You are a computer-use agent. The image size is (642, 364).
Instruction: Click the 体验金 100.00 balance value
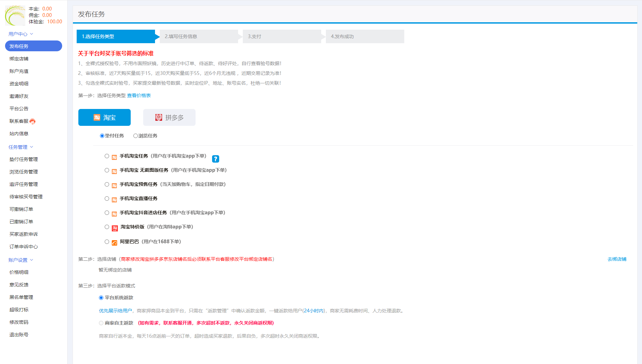coord(55,22)
